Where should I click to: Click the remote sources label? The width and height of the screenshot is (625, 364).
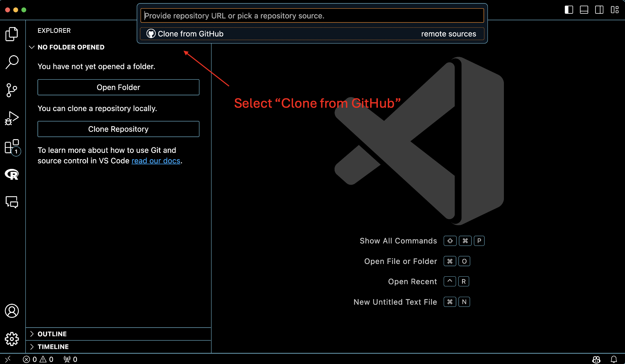[448, 34]
